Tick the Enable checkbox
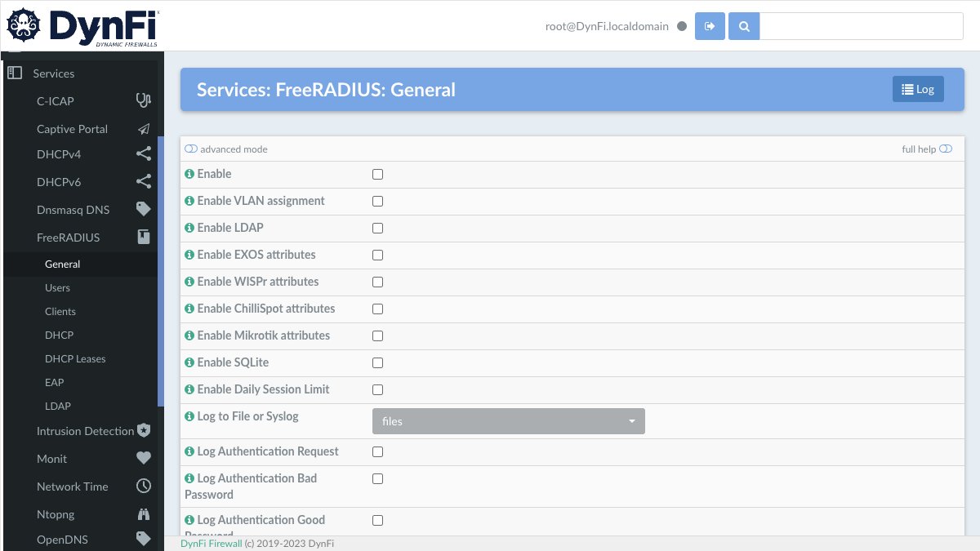The width and height of the screenshot is (980, 551). (x=377, y=174)
